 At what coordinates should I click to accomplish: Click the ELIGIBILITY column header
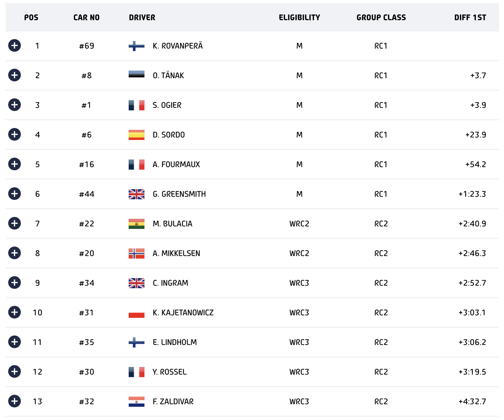(x=299, y=17)
